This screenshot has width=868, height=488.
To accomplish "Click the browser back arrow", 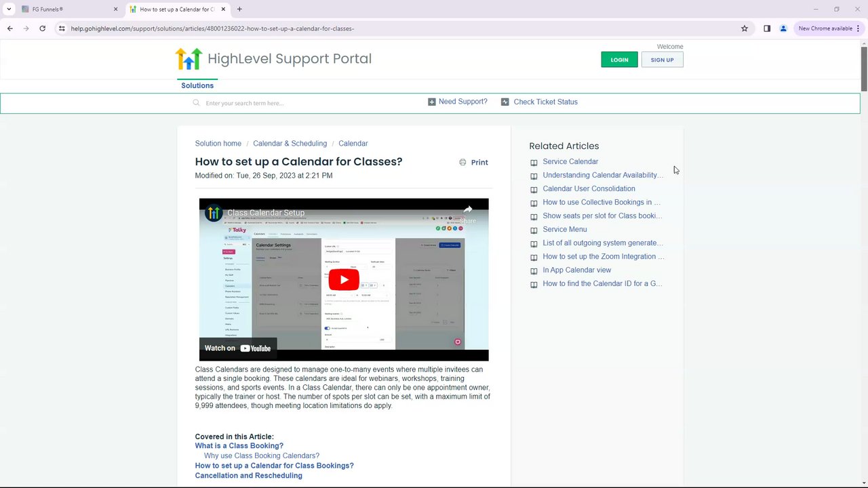I will [9, 28].
